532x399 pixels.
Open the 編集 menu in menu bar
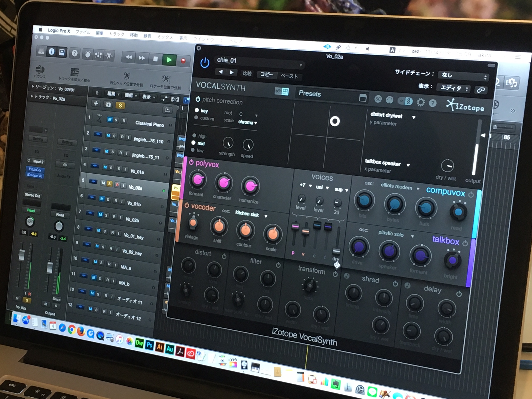click(99, 33)
